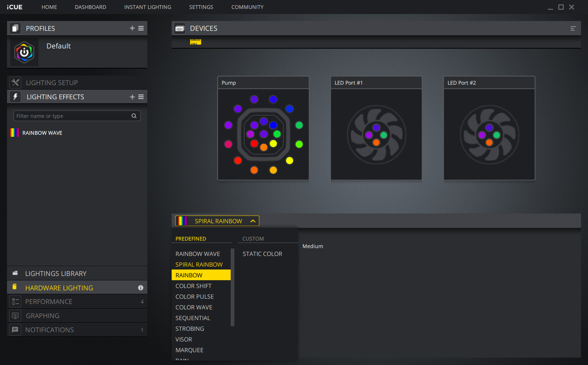Click the effect list scrollbar

233,287
